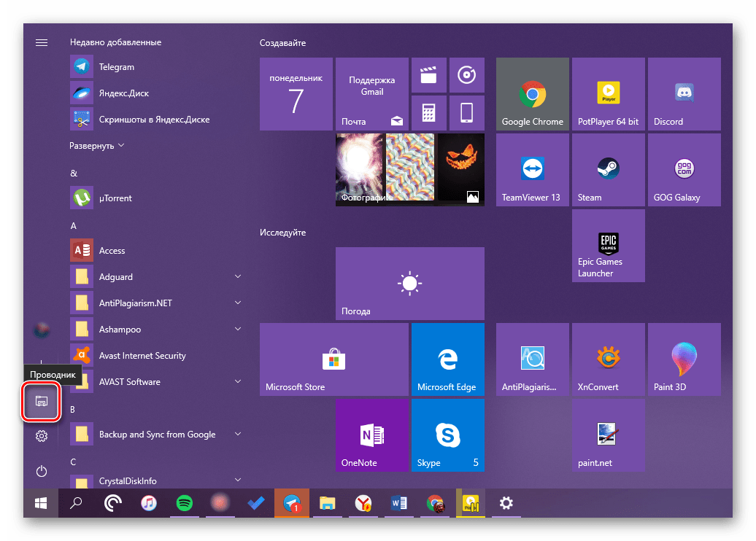Click the Windows Start button
The height and width of the screenshot is (541, 756).
[x=41, y=503]
